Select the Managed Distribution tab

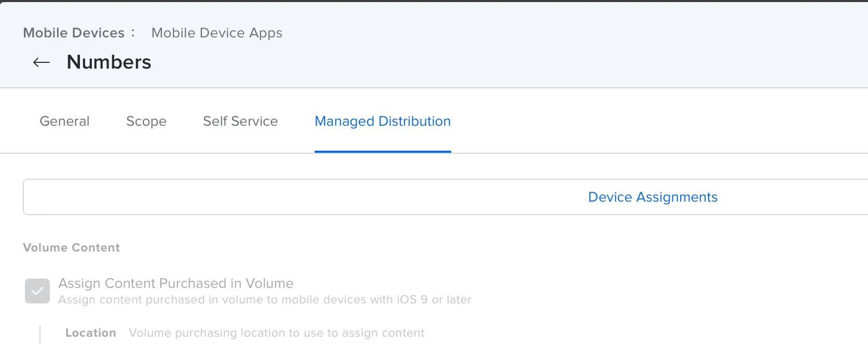point(383,121)
